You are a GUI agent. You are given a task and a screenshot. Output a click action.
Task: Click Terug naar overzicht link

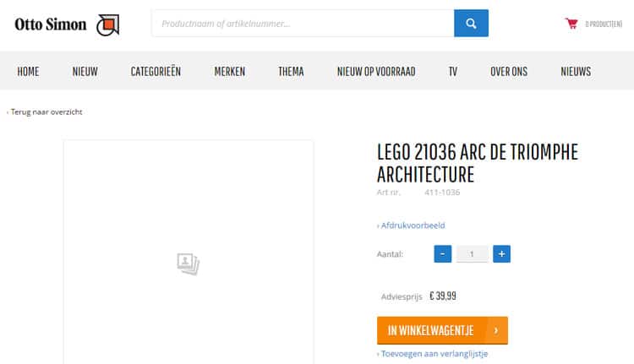click(x=46, y=111)
